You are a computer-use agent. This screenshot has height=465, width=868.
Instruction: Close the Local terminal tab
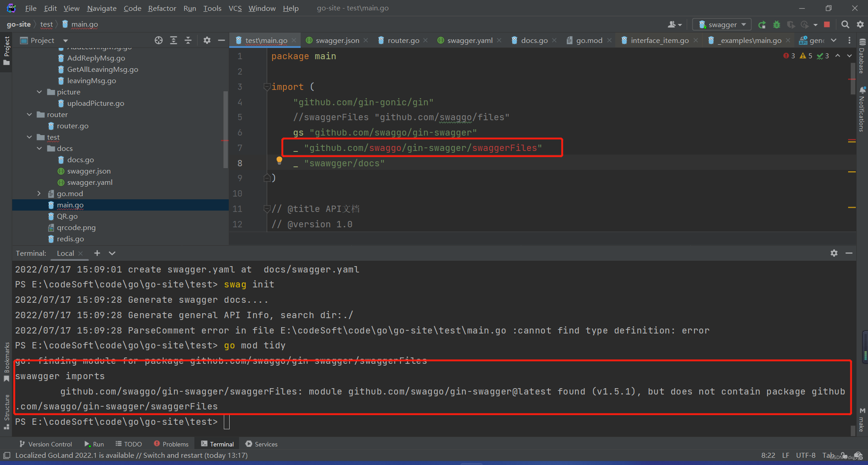click(x=80, y=253)
